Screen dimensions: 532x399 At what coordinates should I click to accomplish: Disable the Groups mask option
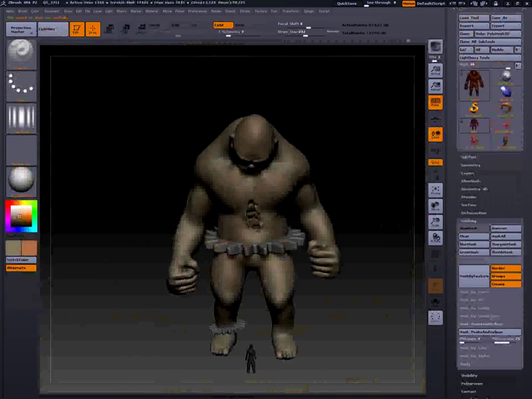[x=506, y=276]
